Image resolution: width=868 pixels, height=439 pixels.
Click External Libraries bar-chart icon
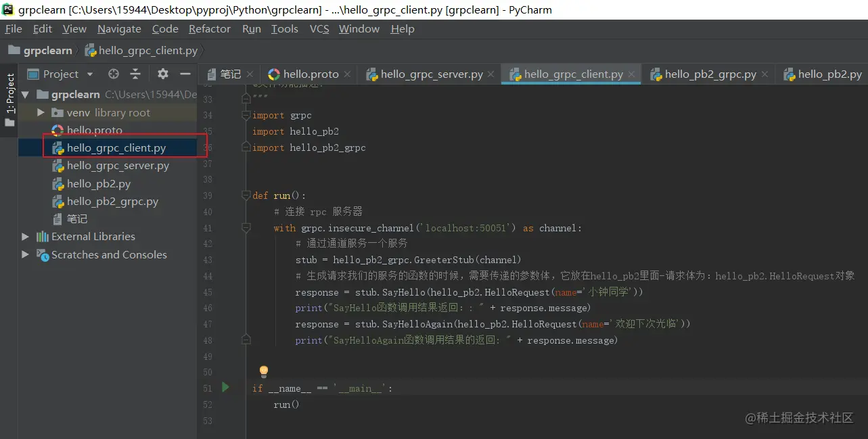pyautogui.click(x=42, y=237)
